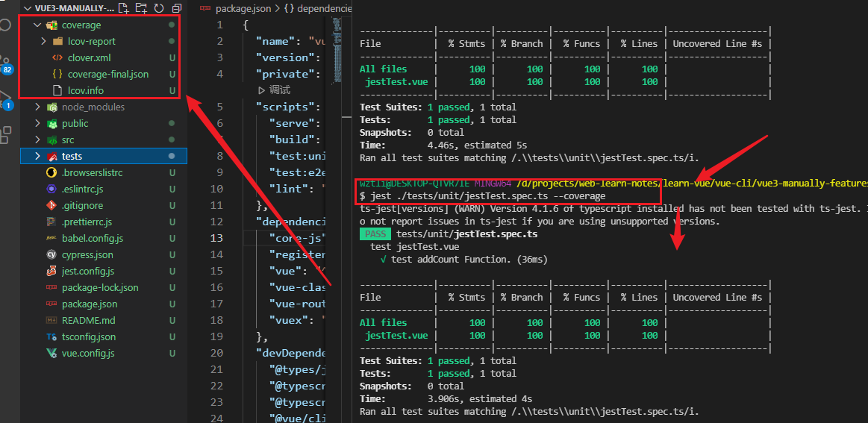868x423 pixels.
Task: Click "Uncovered Line #s" header in lower table
Action: (x=717, y=298)
